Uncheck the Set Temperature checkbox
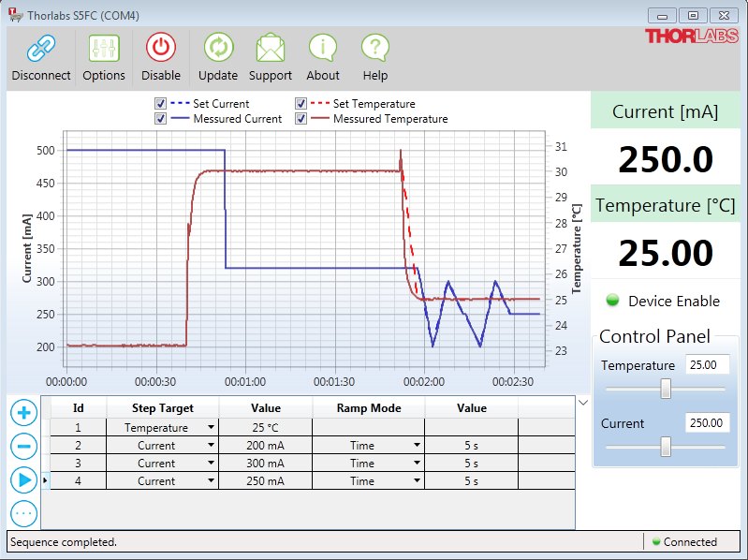 click(301, 104)
